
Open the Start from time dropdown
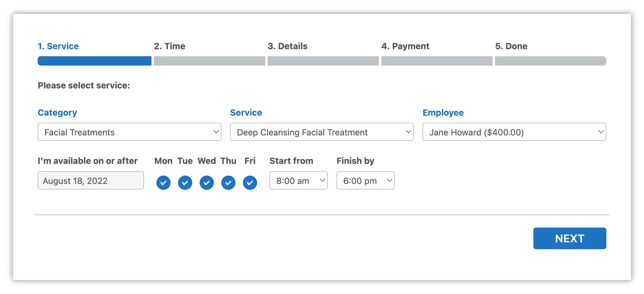click(x=299, y=181)
